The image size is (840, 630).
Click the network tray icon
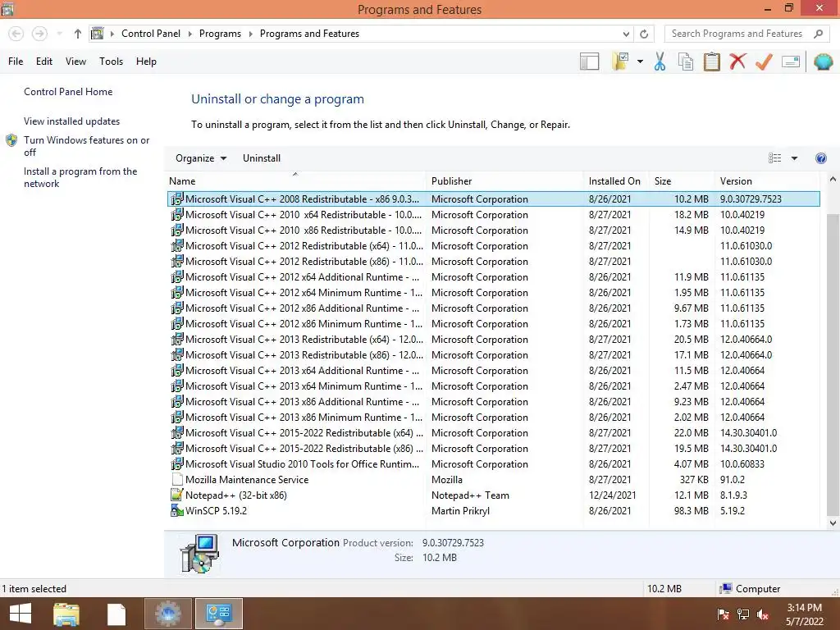[743, 614]
